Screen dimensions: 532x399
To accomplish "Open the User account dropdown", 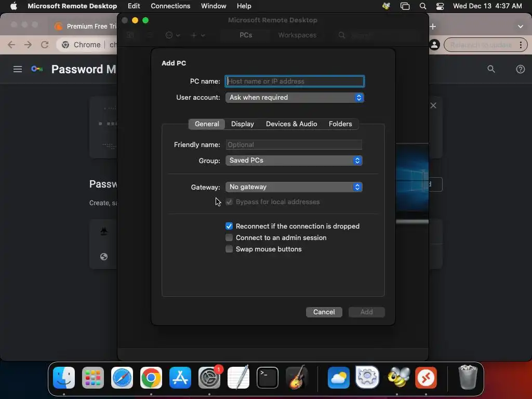I will pos(295,98).
